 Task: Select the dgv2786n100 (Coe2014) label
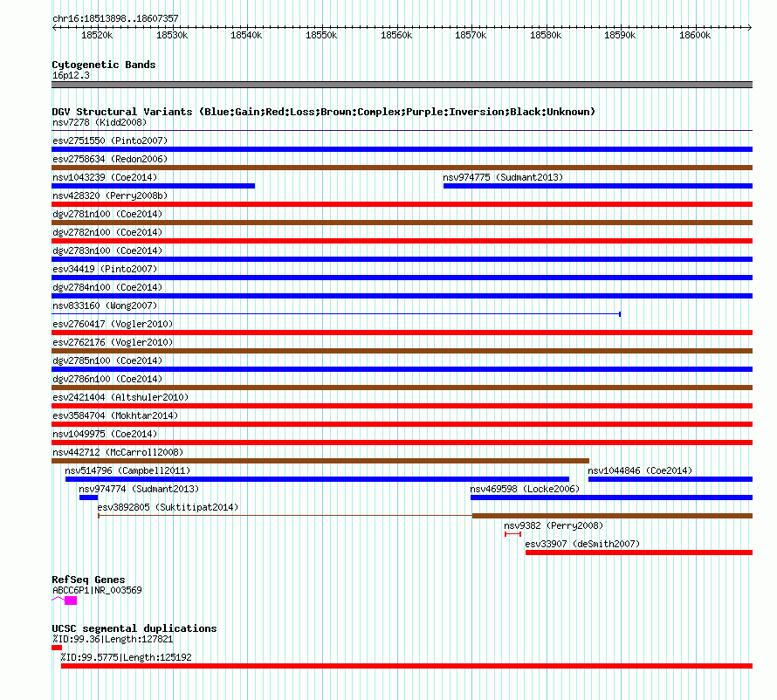coord(107,379)
